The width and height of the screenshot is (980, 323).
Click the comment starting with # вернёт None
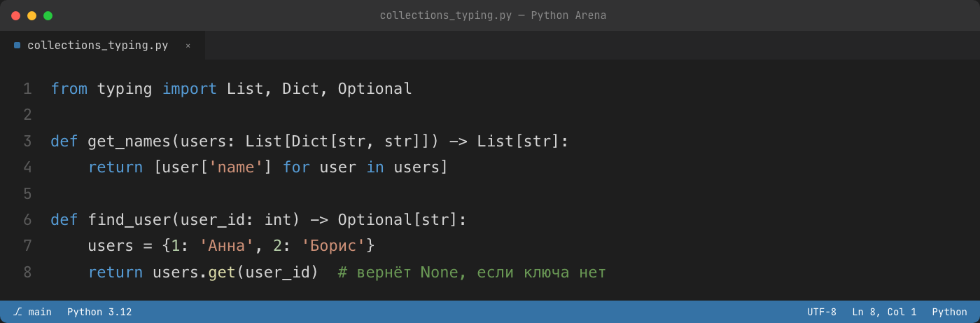click(472, 273)
